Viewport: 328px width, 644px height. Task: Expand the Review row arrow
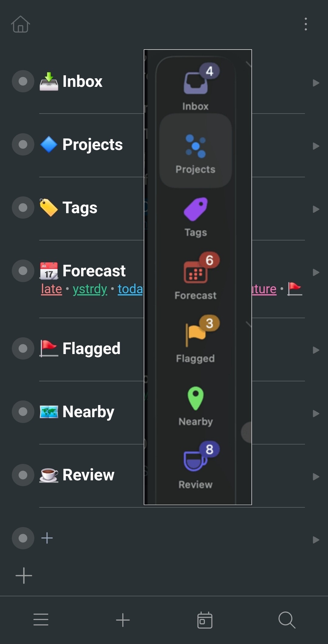point(316,476)
